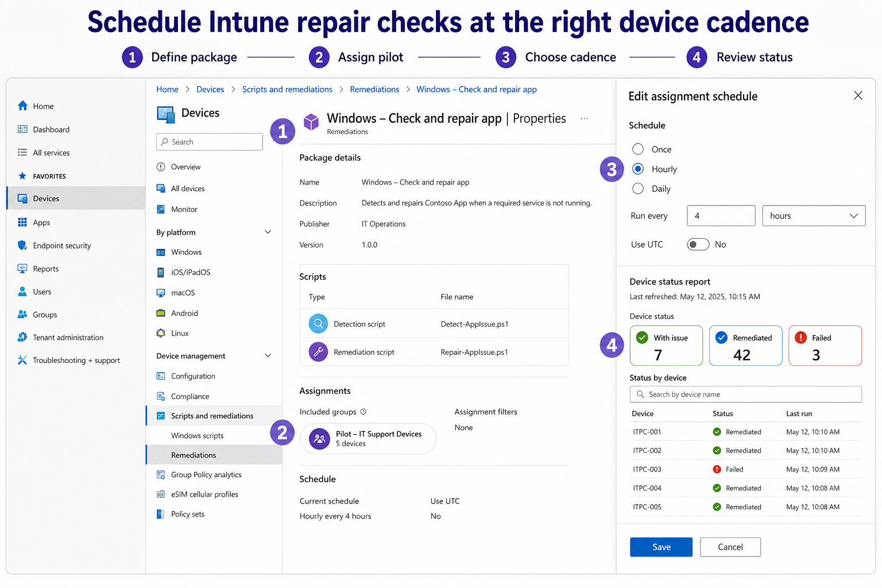Select the Hourly schedule radio button

(638, 169)
